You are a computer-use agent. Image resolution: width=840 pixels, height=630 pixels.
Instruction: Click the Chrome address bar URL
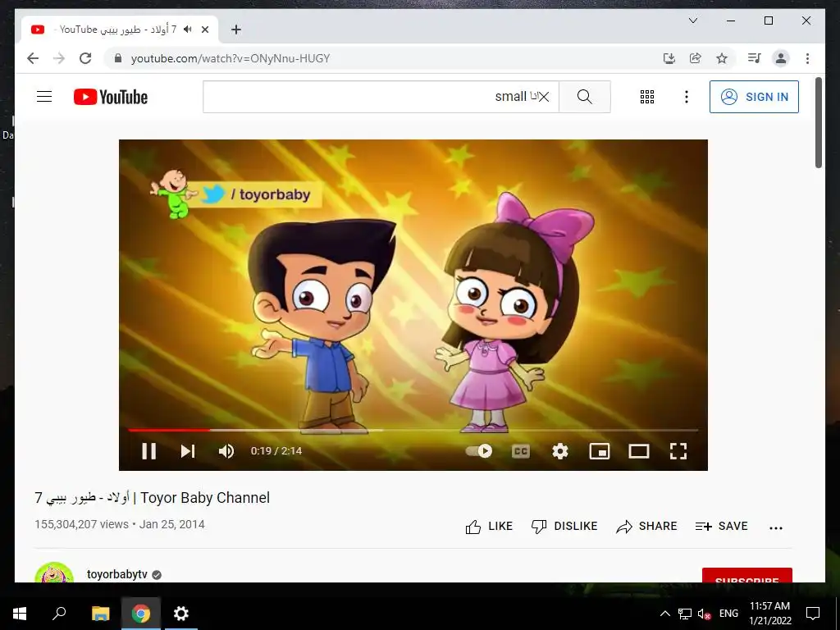pyautogui.click(x=231, y=58)
